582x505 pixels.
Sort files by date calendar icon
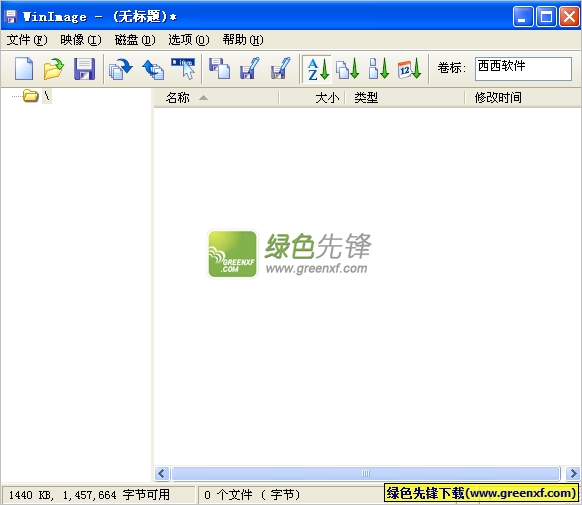(409, 69)
